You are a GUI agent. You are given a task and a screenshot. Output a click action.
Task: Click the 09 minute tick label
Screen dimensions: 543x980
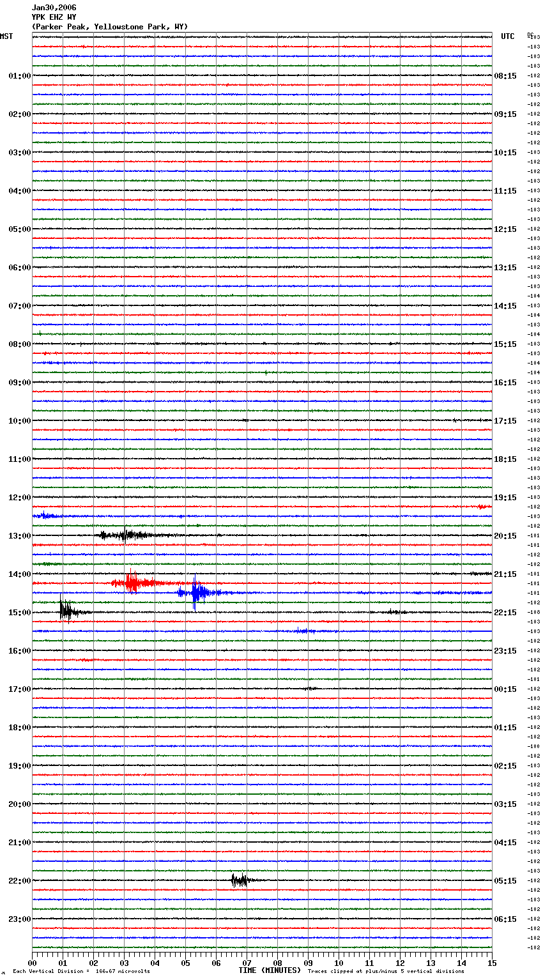[308, 963]
